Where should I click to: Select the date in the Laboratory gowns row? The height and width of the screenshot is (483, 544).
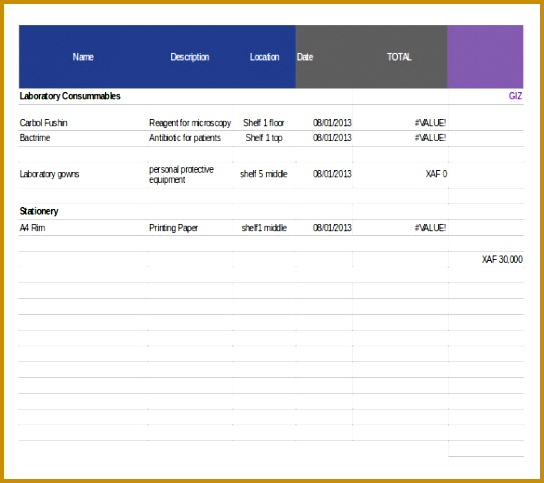(x=332, y=174)
